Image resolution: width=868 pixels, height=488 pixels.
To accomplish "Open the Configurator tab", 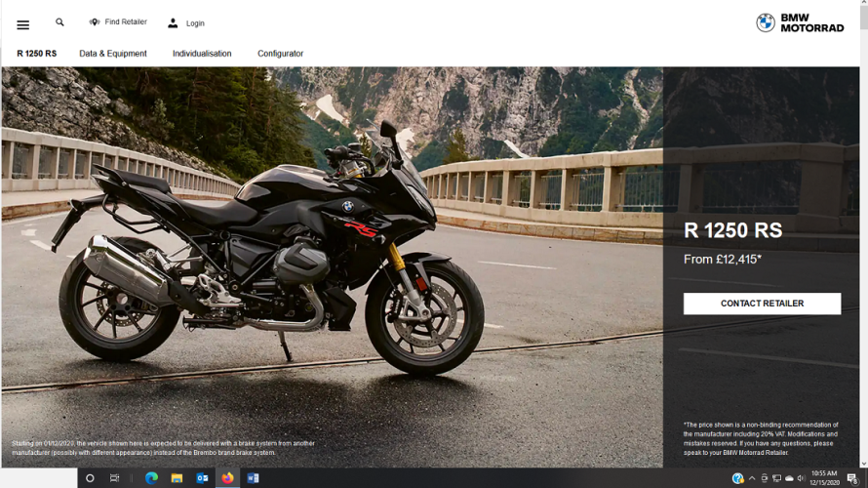I will (x=280, y=54).
